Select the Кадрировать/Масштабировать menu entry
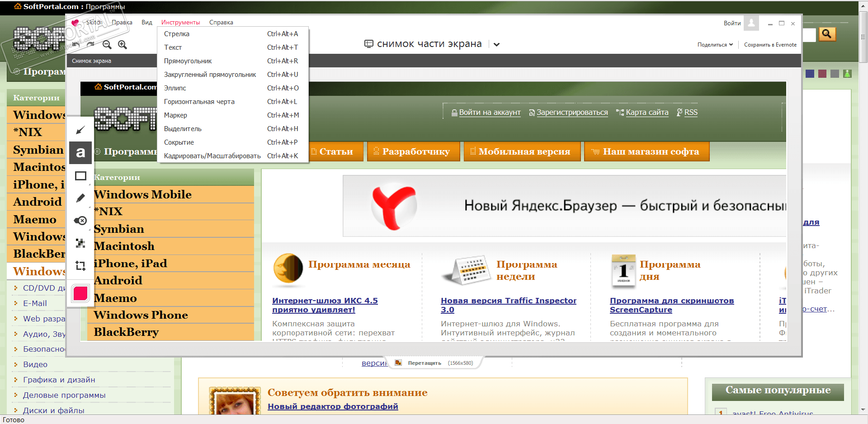 point(233,156)
